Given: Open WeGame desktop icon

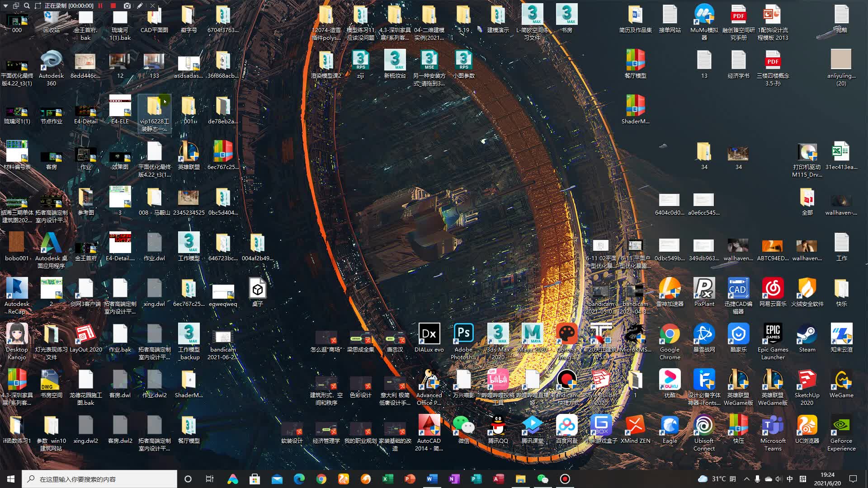Looking at the screenshot, I should [841, 384].
